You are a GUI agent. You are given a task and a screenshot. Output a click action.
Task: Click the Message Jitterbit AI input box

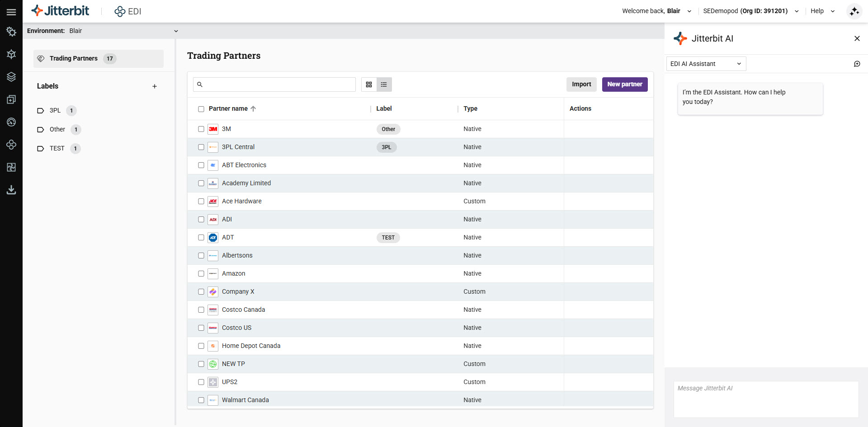point(766,399)
